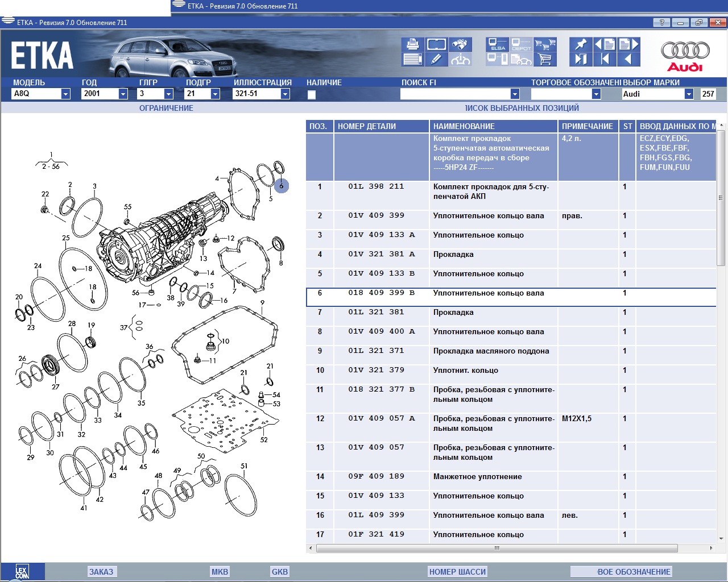Click the DEPOT icon
The width and height of the screenshot is (728, 582).
[x=521, y=44]
